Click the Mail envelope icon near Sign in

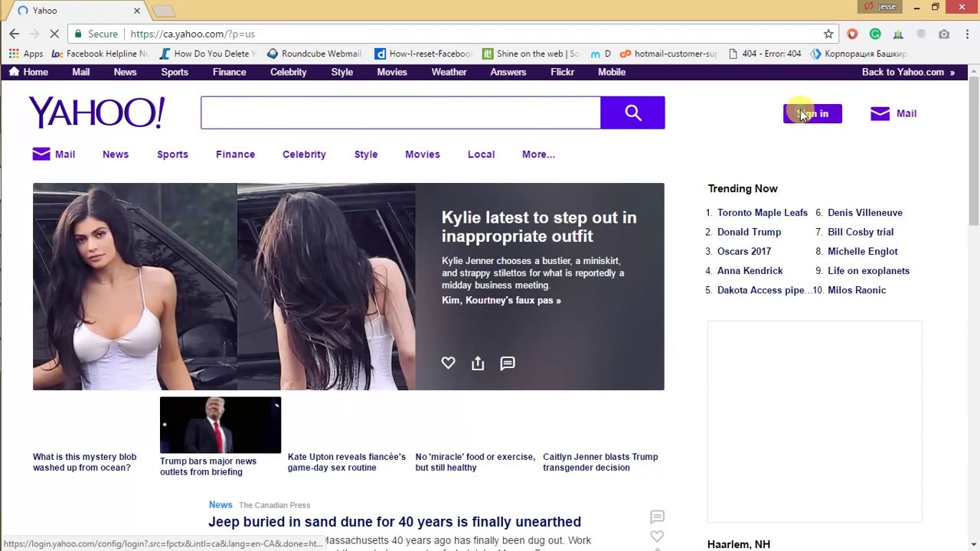880,113
